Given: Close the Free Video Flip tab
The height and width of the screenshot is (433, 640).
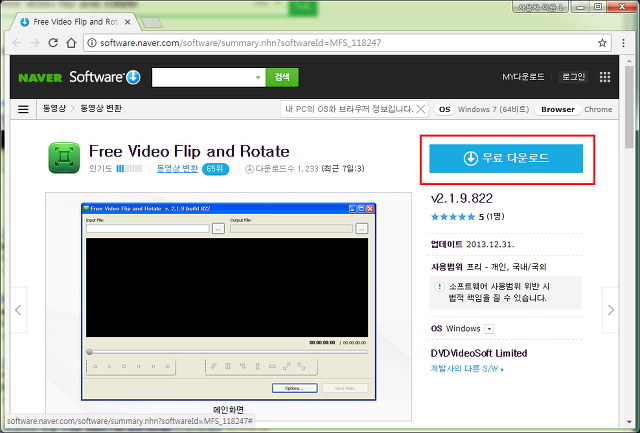Looking at the screenshot, I should (x=128, y=22).
